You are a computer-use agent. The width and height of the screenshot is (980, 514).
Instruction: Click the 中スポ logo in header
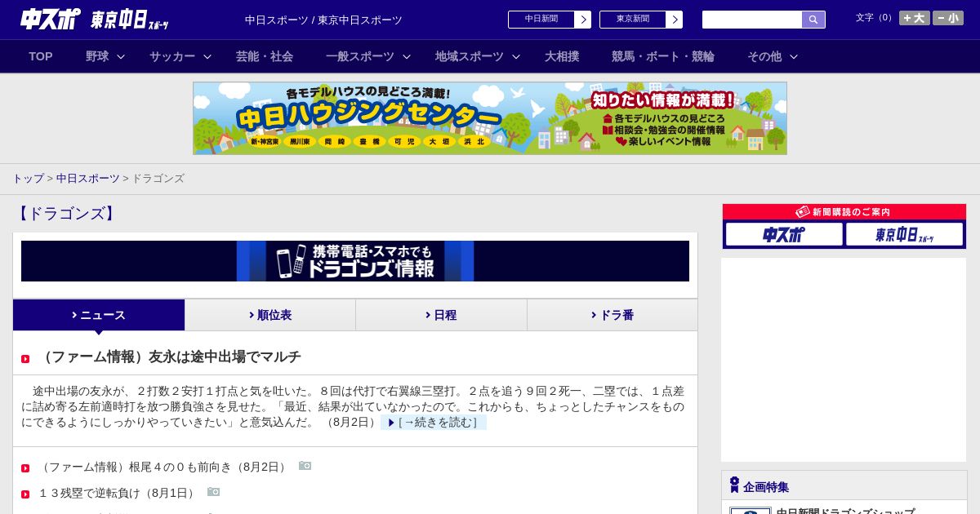point(51,19)
